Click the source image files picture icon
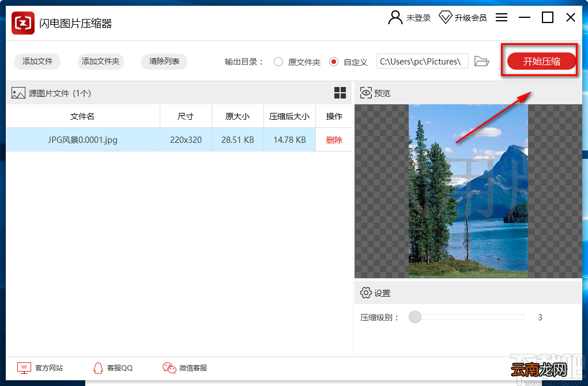The image size is (588, 386). point(18,93)
